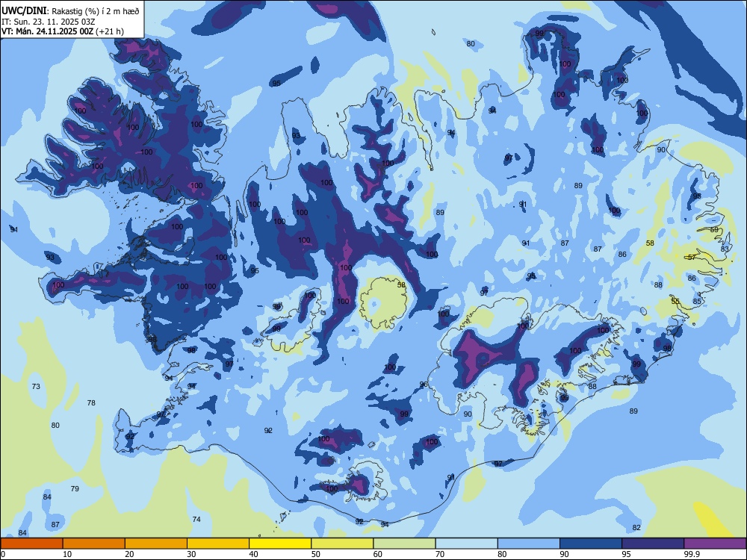Pick the pale yellow 50–60 legend swatch
Screen dimensions: 747x560
click(342, 544)
